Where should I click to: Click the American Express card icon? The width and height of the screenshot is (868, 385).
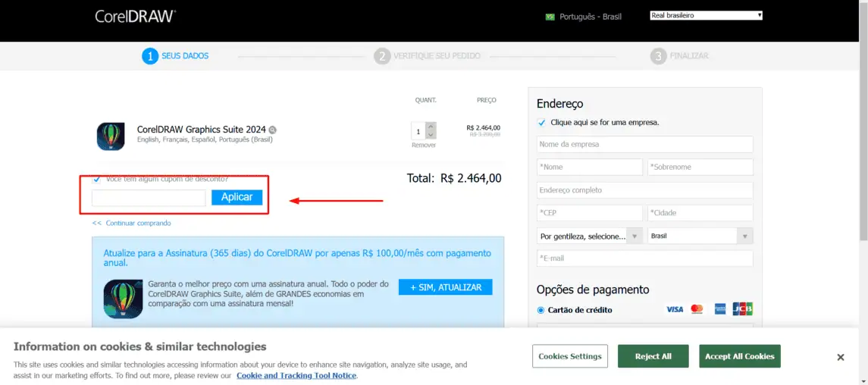pyautogui.click(x=719, y=309)
